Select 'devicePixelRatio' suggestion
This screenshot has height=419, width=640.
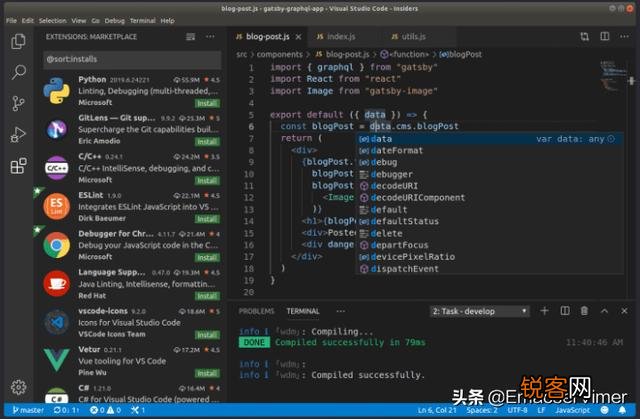click(490, 257)
